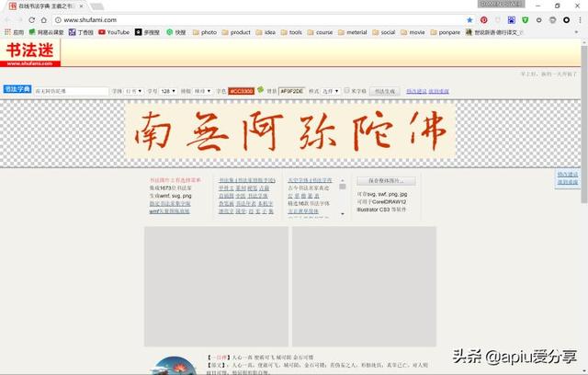Click the black circle extension icon
This screenshot has width=588, height=375.
tap(567, 20)
